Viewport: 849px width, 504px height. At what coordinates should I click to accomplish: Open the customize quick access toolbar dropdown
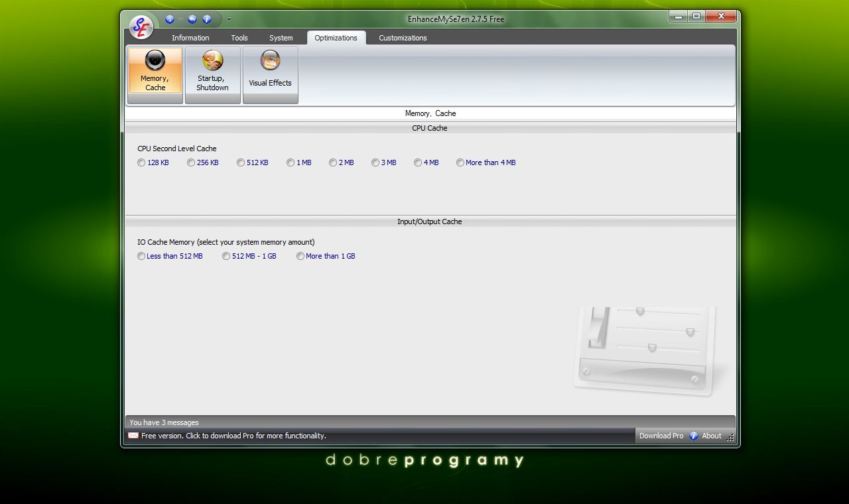tap(229, 19)
